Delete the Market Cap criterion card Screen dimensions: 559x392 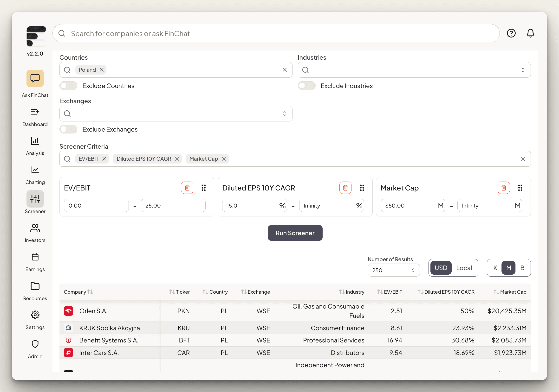point(503,188)
